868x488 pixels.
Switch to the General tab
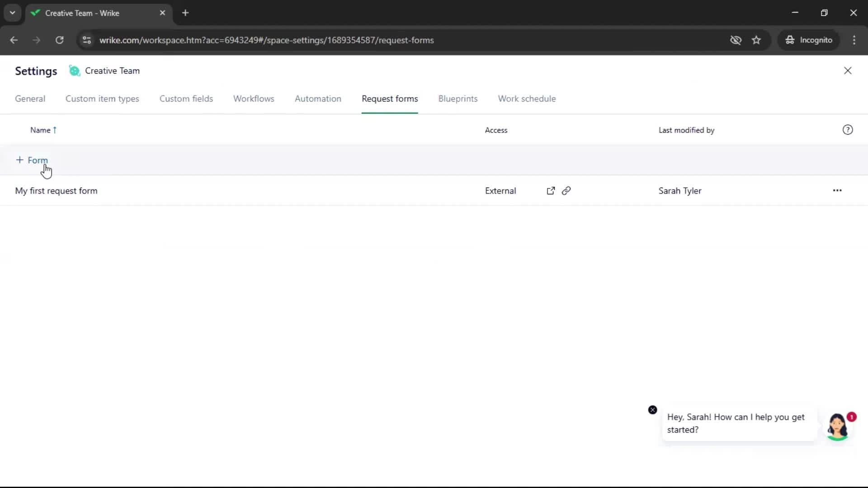[x=30, y=99]
